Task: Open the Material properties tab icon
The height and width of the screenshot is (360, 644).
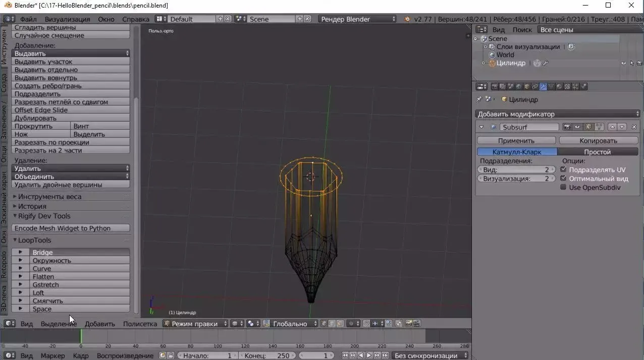Action: click(559, 87)
